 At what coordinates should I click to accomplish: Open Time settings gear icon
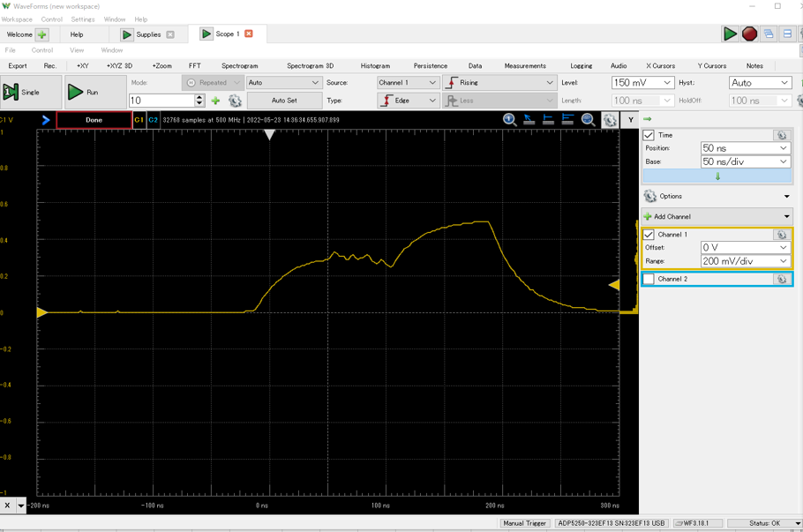pos(781,135)
